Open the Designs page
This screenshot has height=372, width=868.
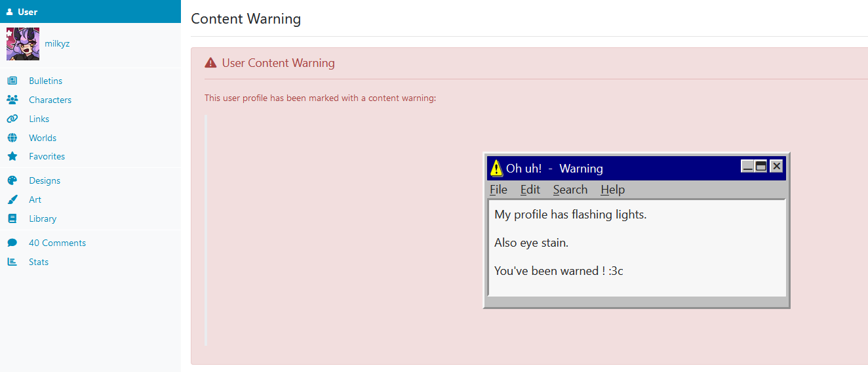[x=45, y=180]
